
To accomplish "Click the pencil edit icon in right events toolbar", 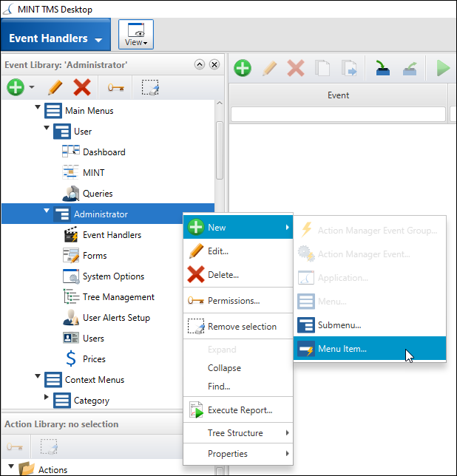I will [269, 68].
